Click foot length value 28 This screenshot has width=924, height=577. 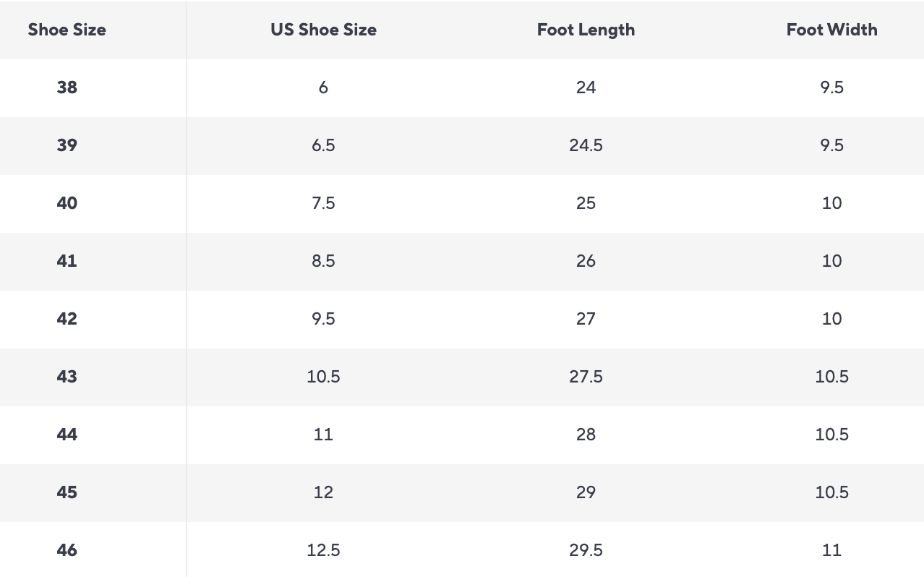(586, 435)
